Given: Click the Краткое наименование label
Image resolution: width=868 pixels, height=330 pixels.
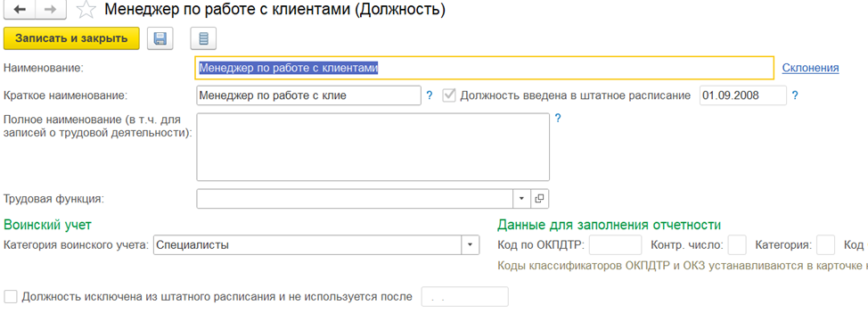Looking at the screenshot, I should pyautogui.click(x=66, y=95).
